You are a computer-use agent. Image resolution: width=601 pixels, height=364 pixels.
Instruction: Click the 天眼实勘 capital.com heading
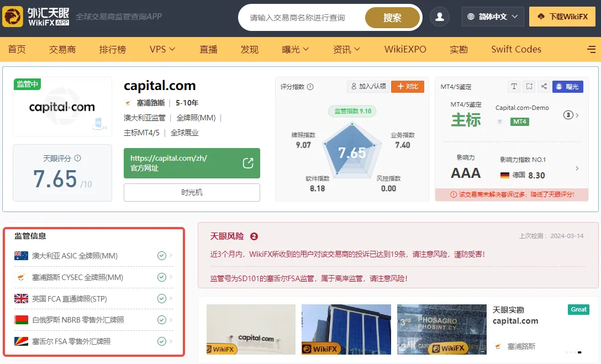[x=515, y=315]
